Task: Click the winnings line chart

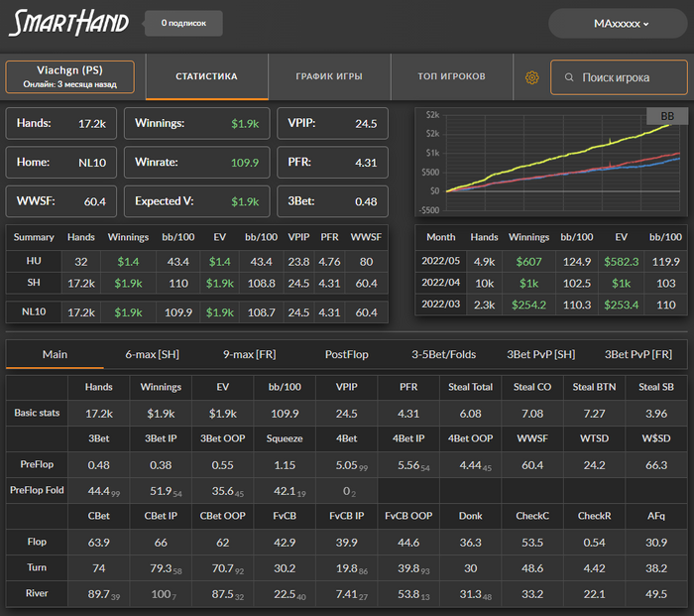Action: click(x=551, y=162)
